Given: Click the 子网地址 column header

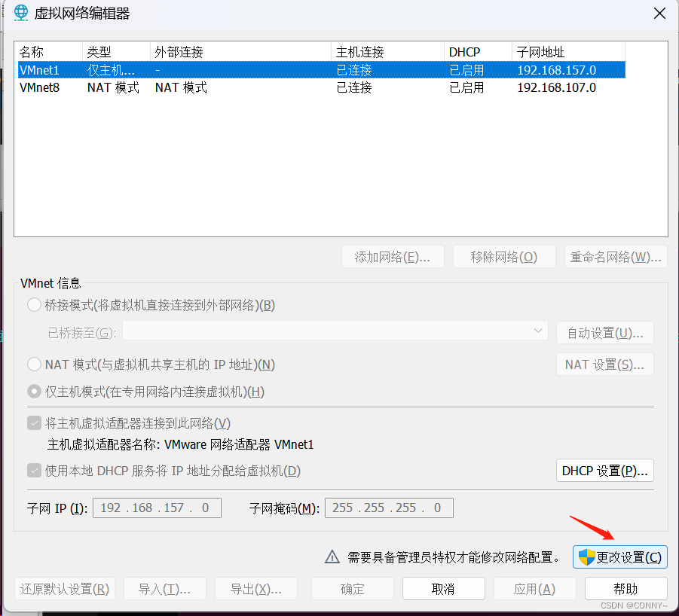Looking at the screenshot, I should (x=568, y=52).
